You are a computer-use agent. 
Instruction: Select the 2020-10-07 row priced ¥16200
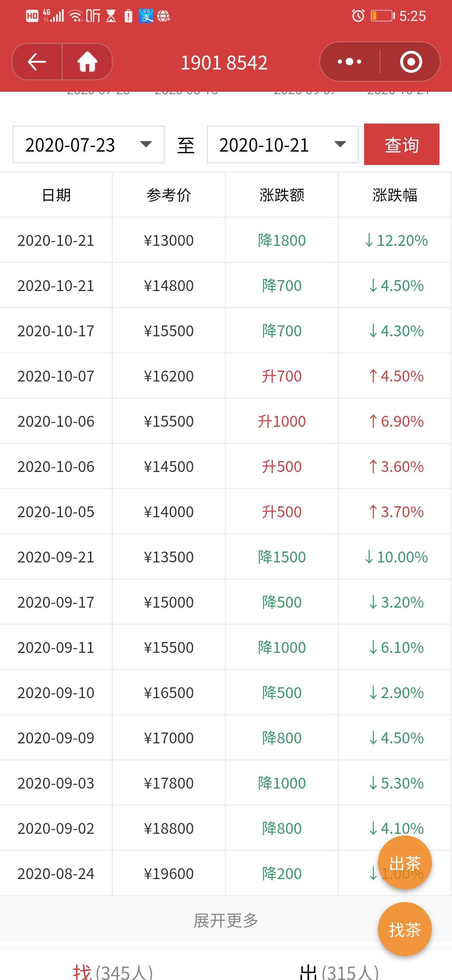click(x=226, y=376)
